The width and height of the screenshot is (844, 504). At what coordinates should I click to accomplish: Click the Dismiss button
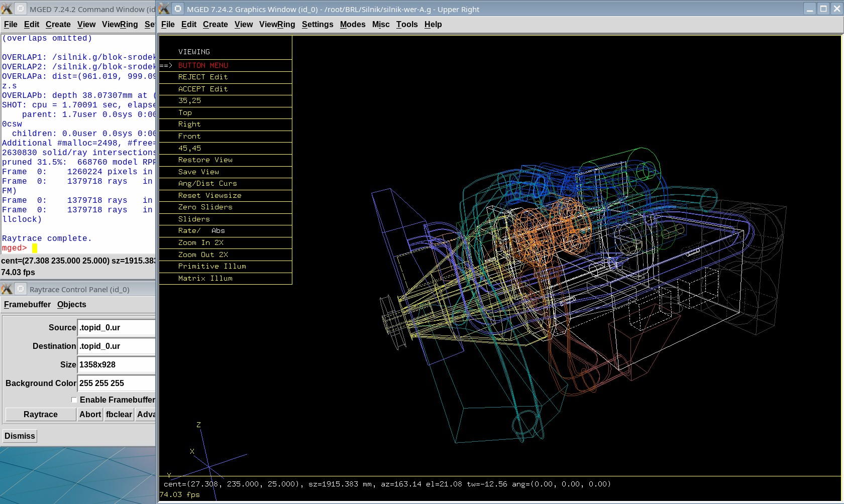(x=20, y=436)
